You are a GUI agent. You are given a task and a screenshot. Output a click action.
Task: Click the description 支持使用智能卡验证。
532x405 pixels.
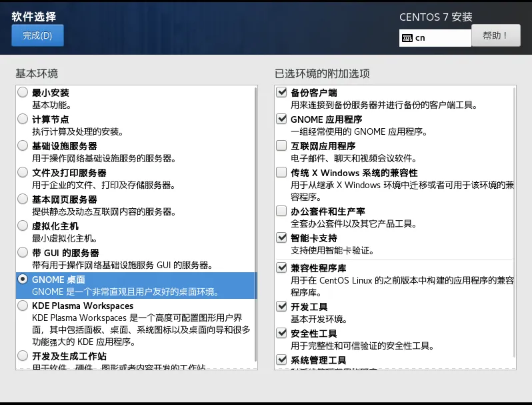pos(333,250)
